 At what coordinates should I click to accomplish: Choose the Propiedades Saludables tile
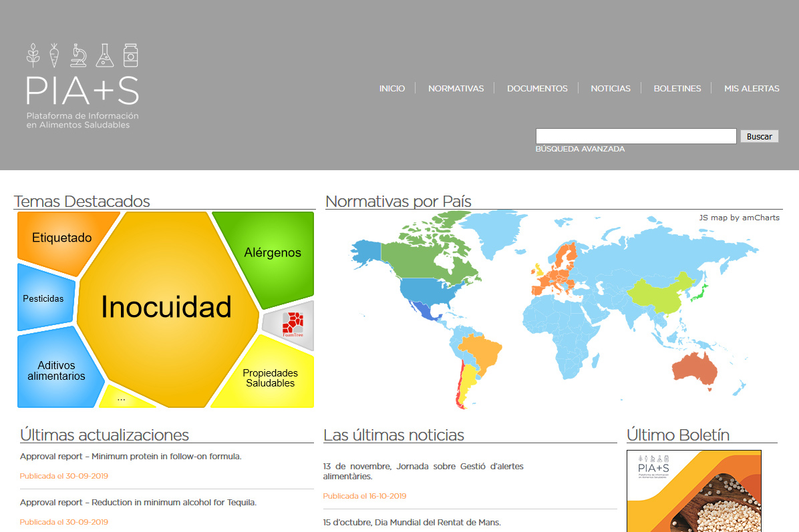pyautogui.click(x=270, y=378)
